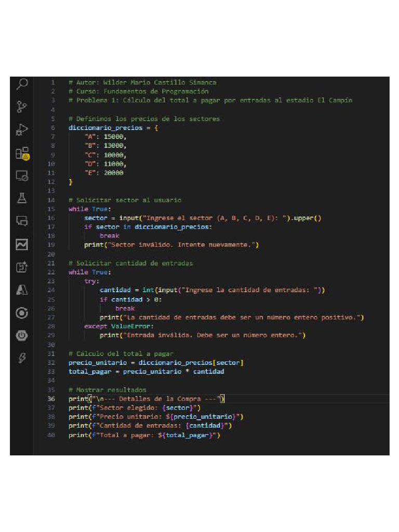The height and width of the screenshot is (532, 399).
Task: Open the Source Control branch icon
Action: [x=22, y=107]
